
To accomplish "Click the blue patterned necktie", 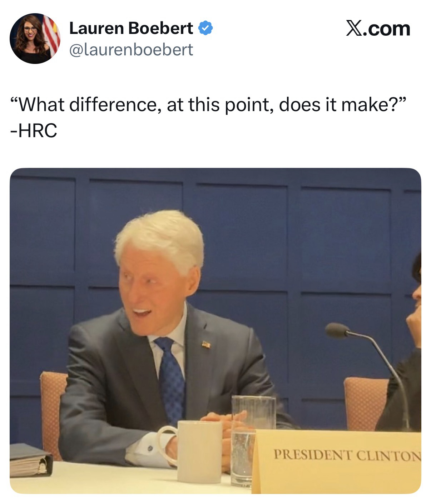I will [x=171, y=378].
